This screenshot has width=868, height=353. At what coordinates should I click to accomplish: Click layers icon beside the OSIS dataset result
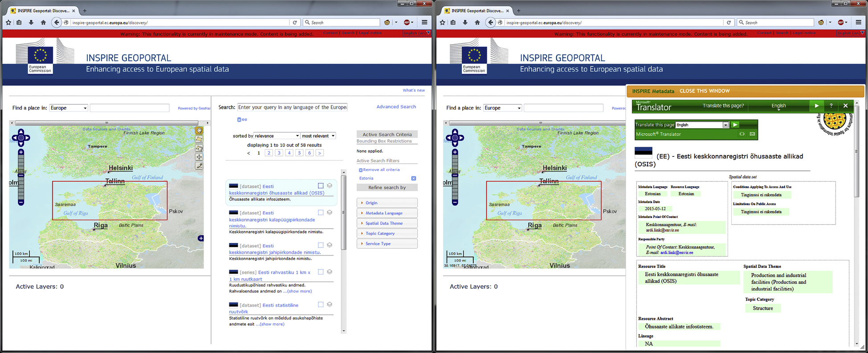click(330, 186)
